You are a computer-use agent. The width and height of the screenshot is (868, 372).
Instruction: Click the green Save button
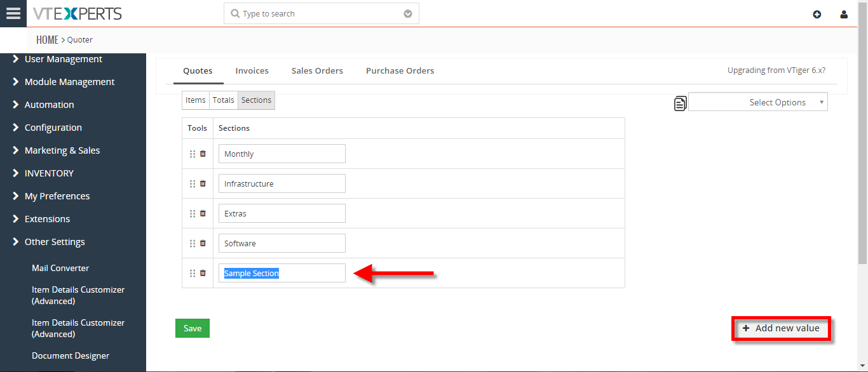click(x=193, y=328)
